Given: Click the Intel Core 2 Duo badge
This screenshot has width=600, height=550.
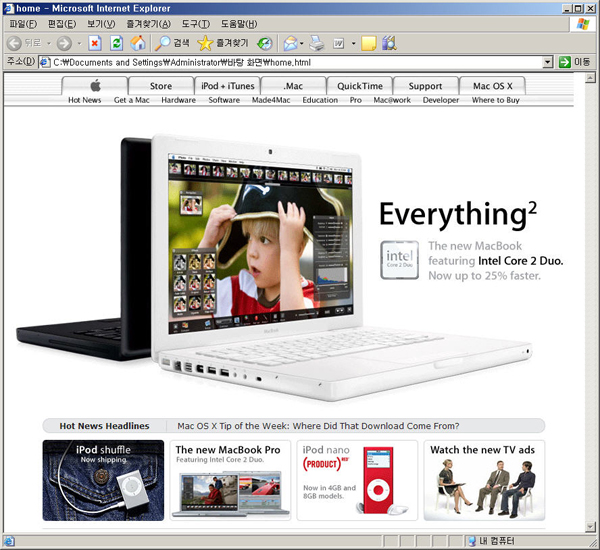Looking at the screenshot, I should coord(399,260).
